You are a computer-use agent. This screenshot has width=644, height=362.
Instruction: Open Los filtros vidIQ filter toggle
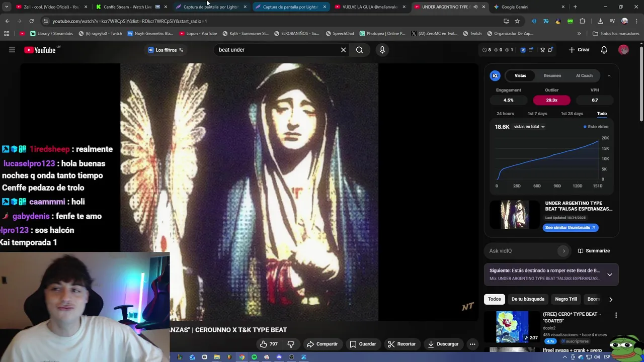pos(166,50)
